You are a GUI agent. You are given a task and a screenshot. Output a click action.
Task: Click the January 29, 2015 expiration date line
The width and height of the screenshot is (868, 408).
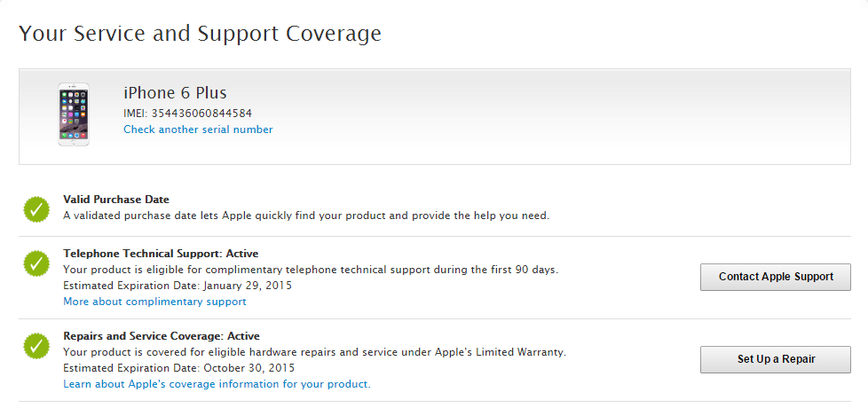(x=178, y=286)
